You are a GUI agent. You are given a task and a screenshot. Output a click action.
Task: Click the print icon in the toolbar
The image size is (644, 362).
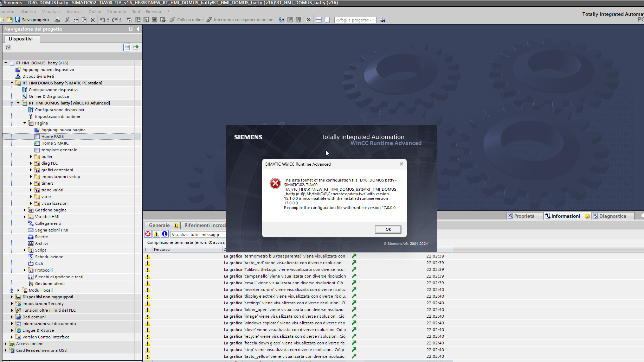(57, 20)
